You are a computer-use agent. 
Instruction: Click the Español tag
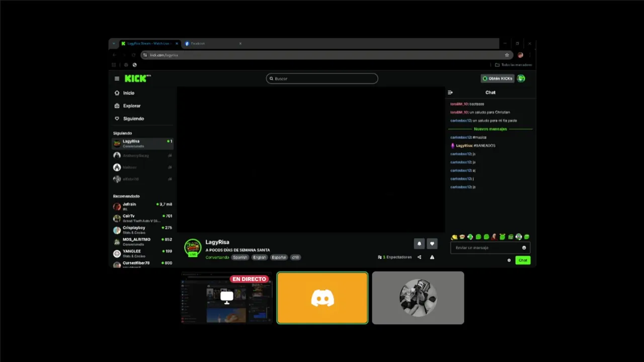pos(279,257)
